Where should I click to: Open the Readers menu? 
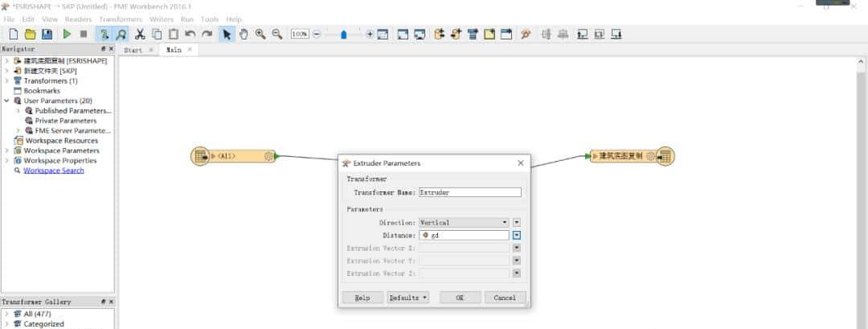click(78, 19)
